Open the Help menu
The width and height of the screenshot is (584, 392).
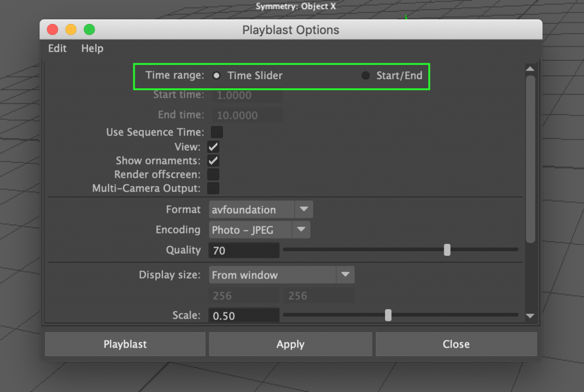click(x=92, y=48)
